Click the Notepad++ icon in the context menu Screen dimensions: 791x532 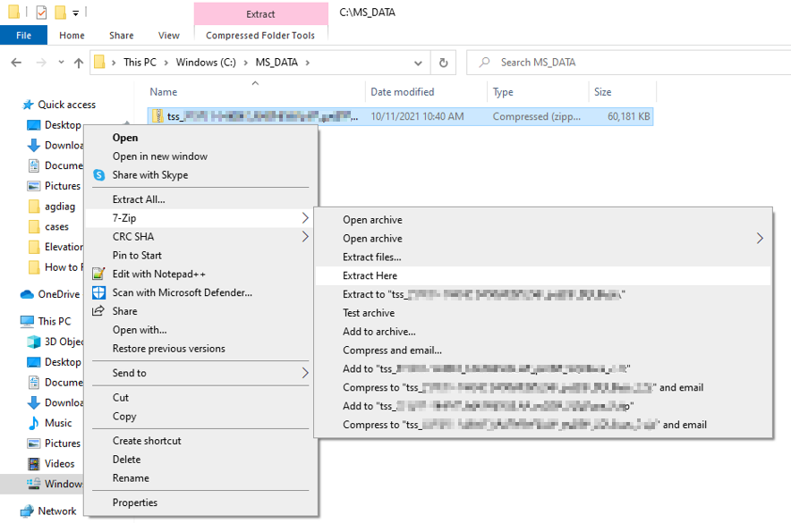(x=99, y=274)
